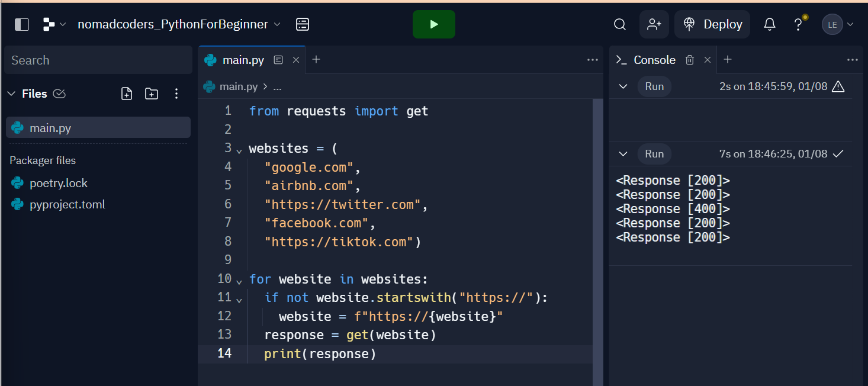Fold the if block at line 11
868x386 pixels.
click(x=239, y=300)
